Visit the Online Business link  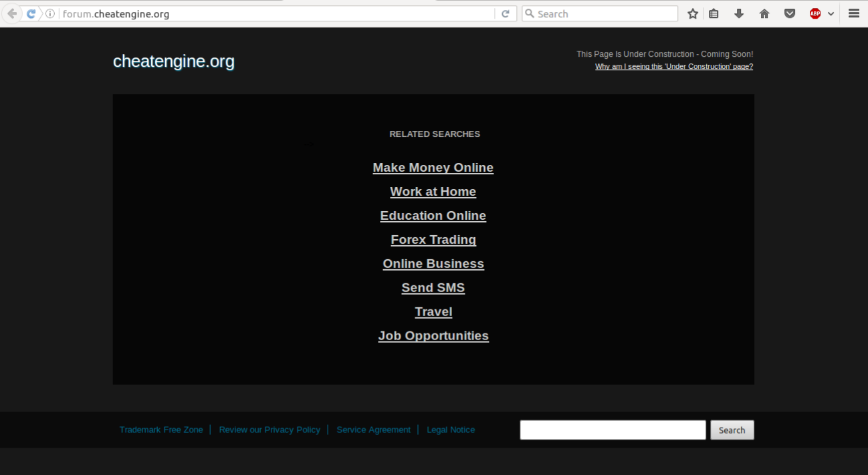point(433,264)
